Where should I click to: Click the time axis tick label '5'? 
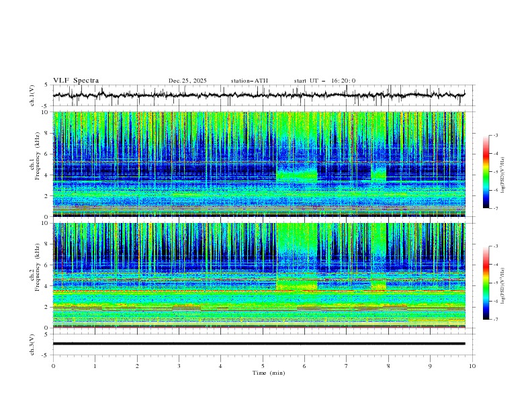[263, 366]
